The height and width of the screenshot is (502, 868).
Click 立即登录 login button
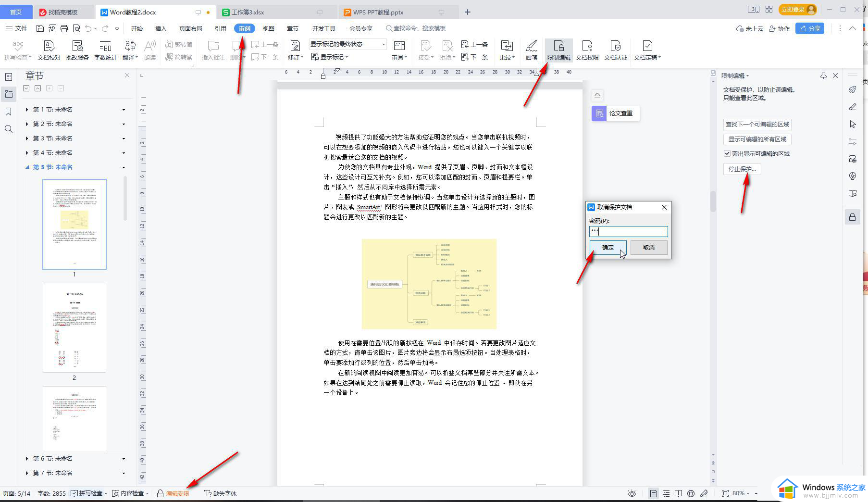798,10
